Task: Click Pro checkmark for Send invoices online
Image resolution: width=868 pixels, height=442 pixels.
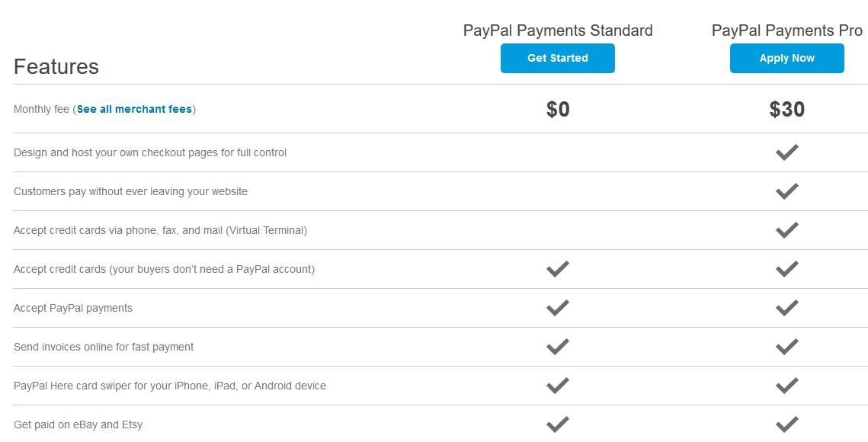Action: pos(786,347)
